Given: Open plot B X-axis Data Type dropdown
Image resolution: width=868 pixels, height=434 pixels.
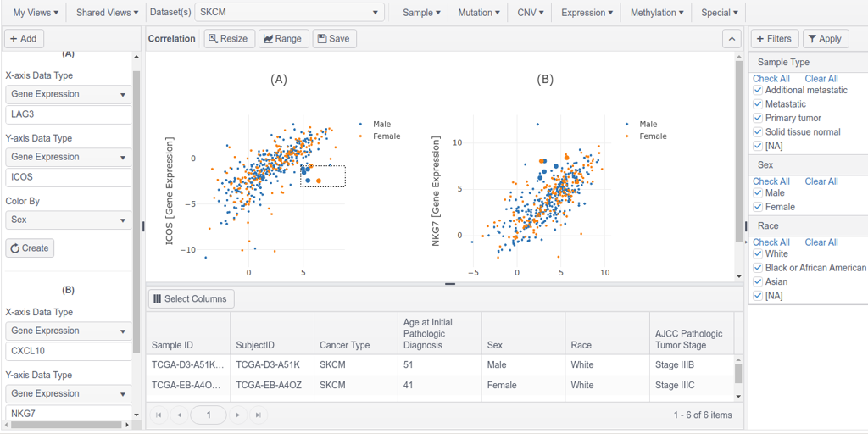Looking at the screenshot, I should point(69,331).
